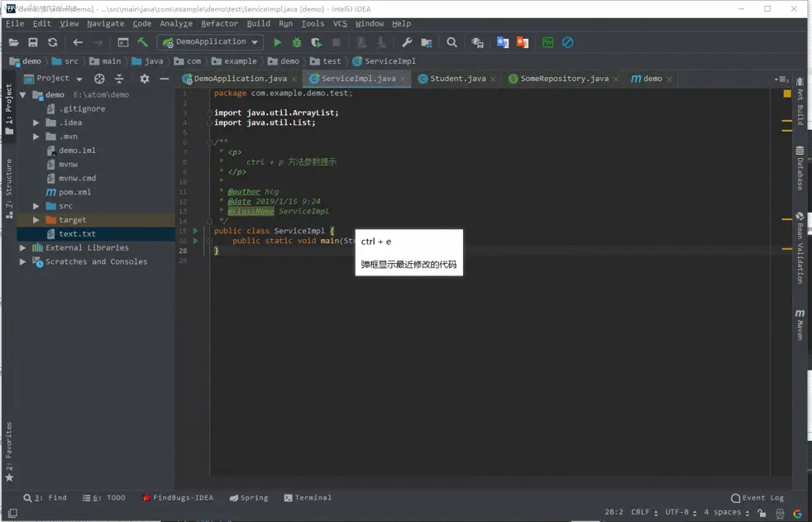
Task: Open the Refactor menu
Action: pos(219,24)
